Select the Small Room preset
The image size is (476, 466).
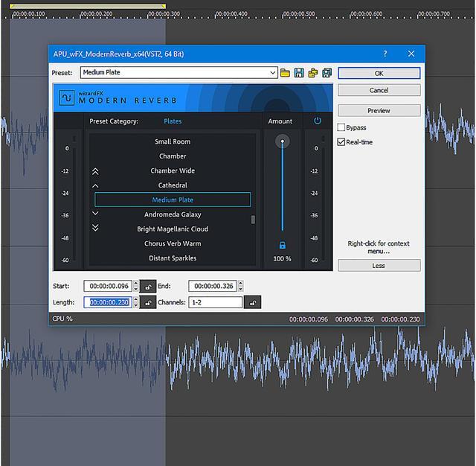point(173,141)
